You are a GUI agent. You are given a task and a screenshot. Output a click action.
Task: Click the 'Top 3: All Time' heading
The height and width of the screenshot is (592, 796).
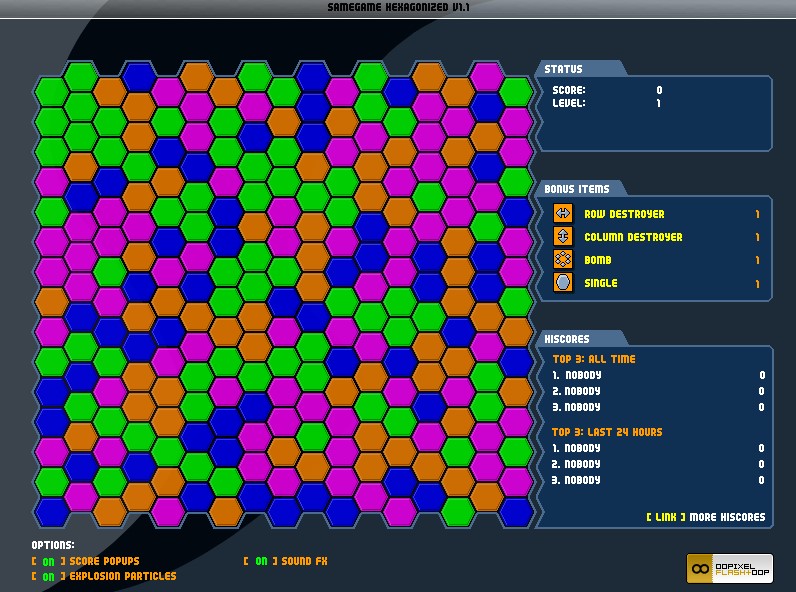tap(593, 359)
